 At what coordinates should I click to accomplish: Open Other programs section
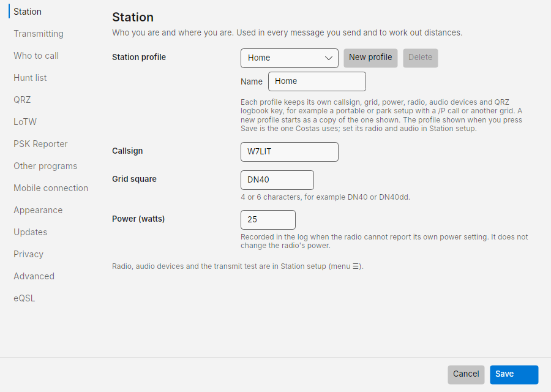click(45, 166)
